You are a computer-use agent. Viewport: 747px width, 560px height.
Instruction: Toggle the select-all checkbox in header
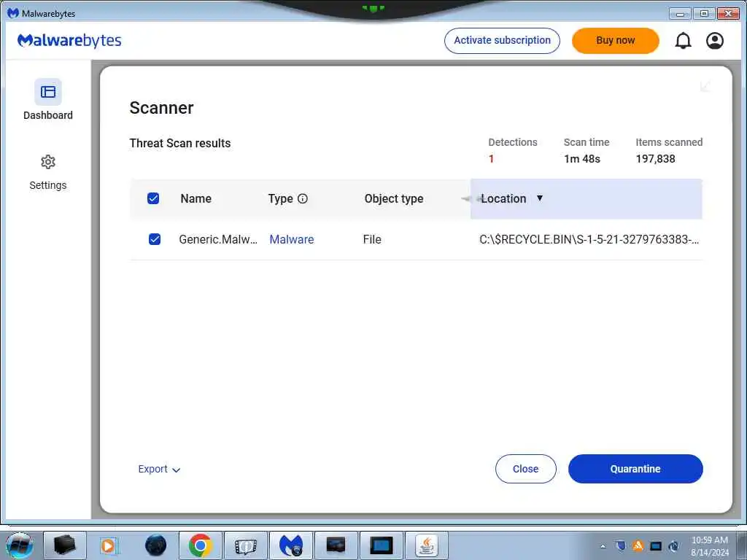pos(153,198)
